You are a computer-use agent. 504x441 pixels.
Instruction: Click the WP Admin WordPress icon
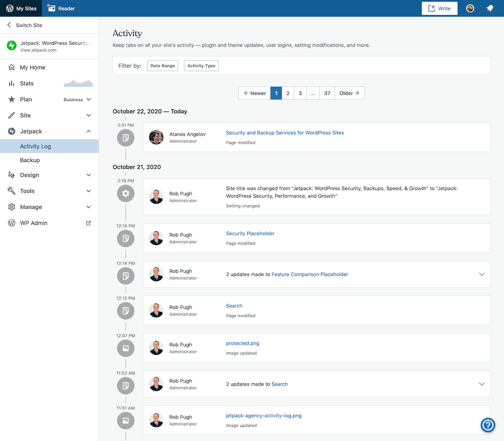pos(12,223)
